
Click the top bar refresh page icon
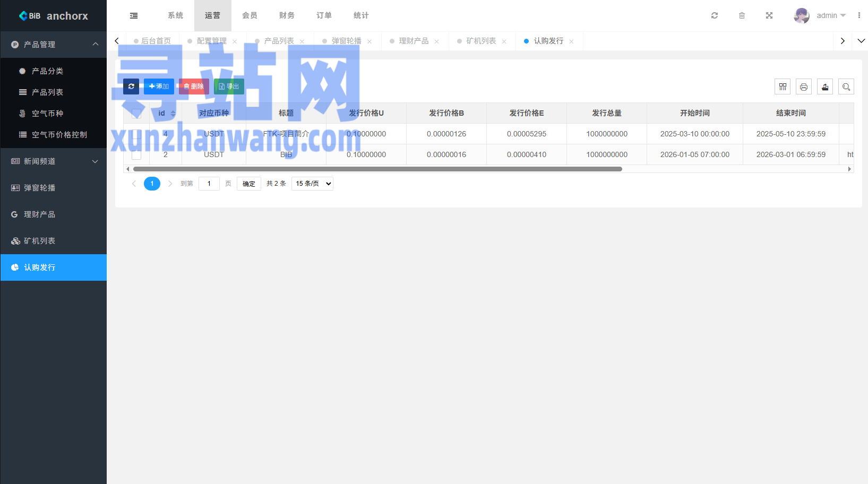[715, 16]
